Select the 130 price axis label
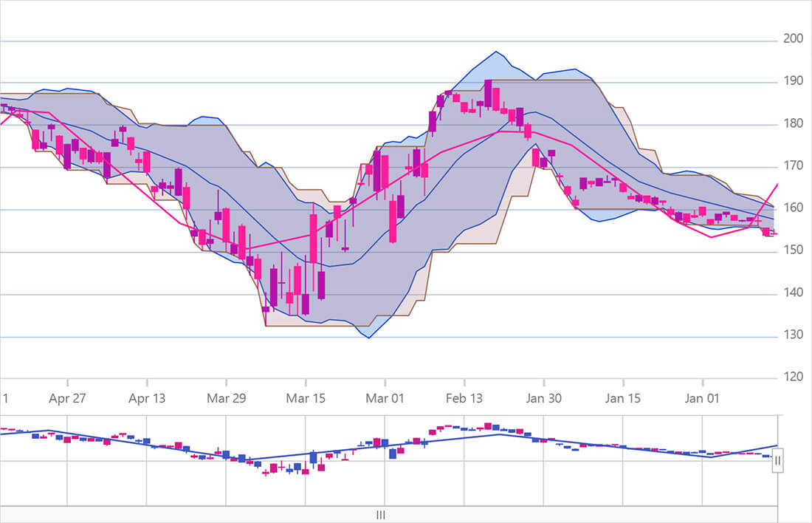Viewport: 812px width, 523px height. tap(793, 335)
